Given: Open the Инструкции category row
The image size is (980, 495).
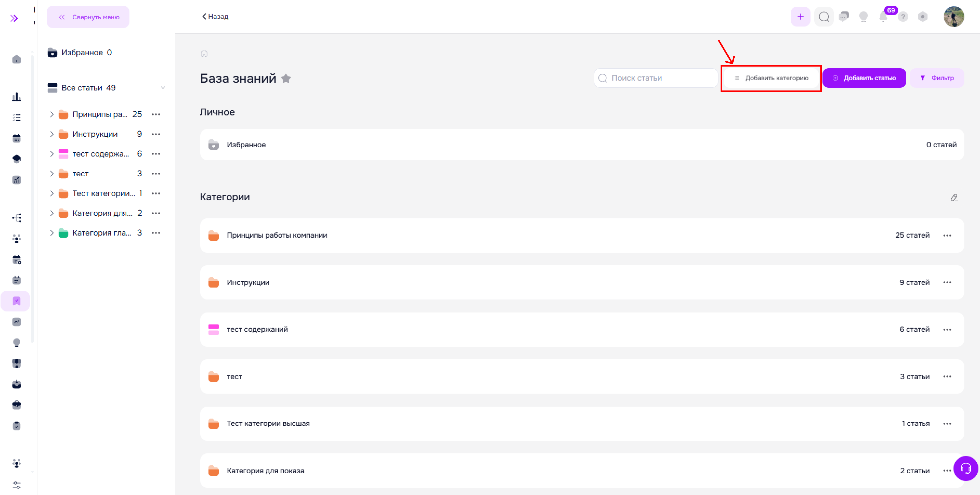Looking at the screenshot, I should tap(582, 283).
